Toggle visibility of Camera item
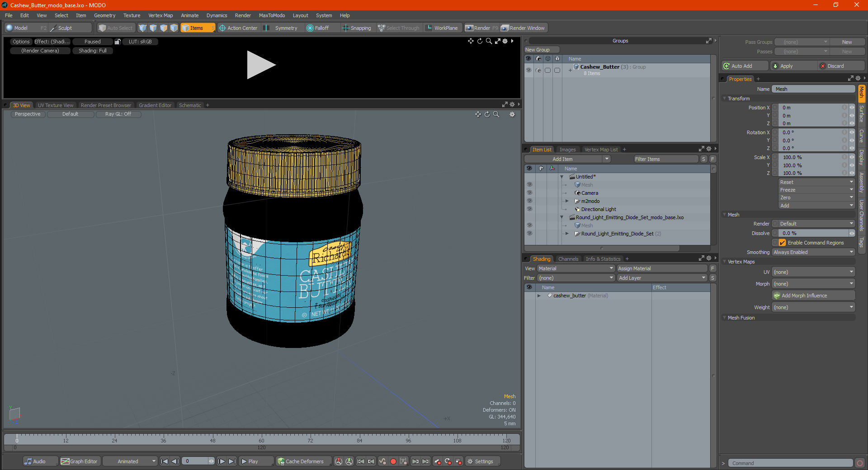 pos(529,193)
